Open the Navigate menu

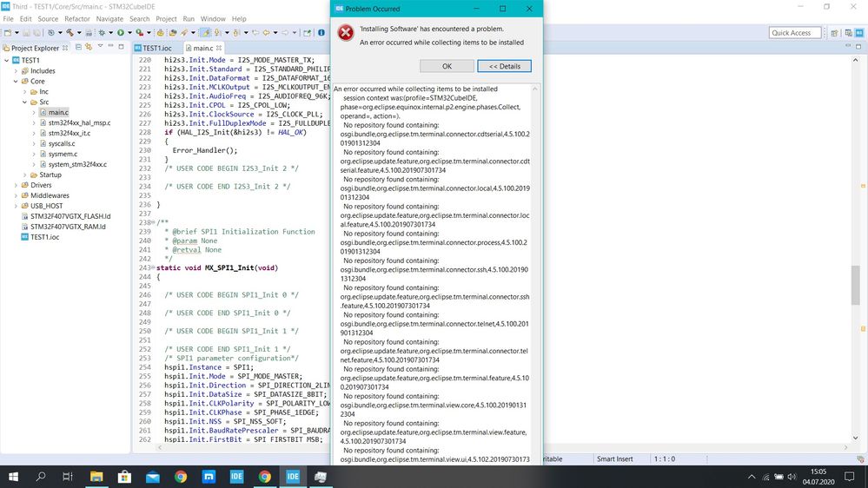pos(109,19)
